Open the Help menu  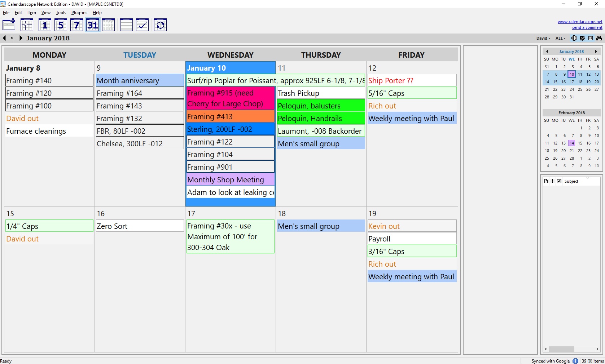[97, 13]
